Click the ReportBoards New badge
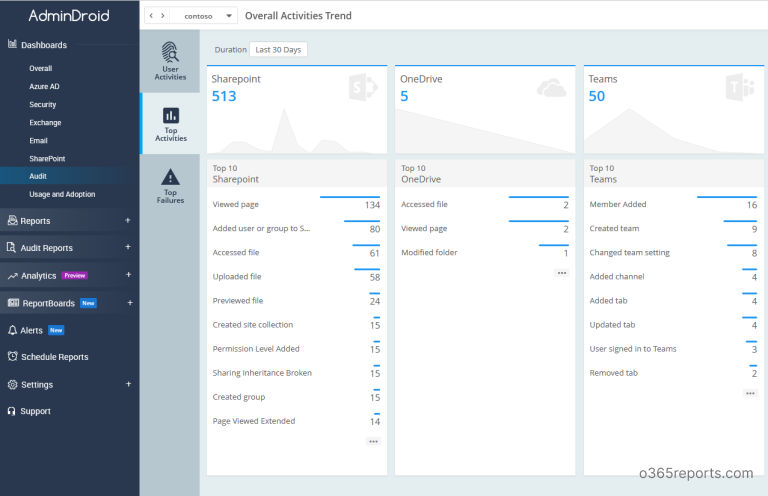 (88, 303)
